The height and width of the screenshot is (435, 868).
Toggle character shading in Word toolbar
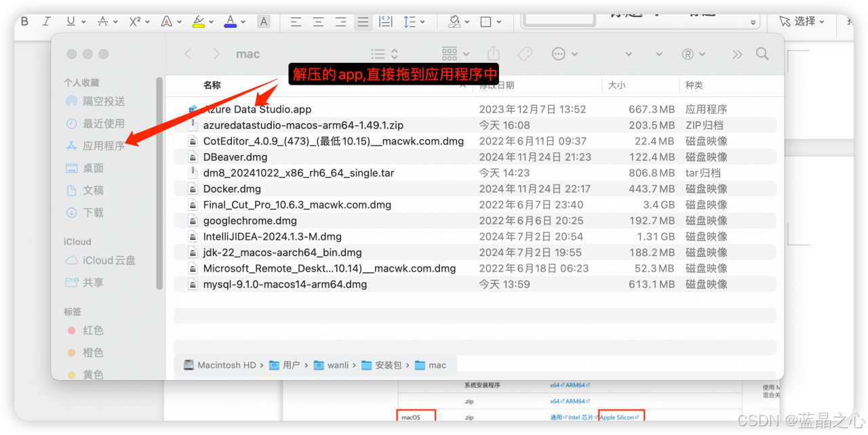264,22
